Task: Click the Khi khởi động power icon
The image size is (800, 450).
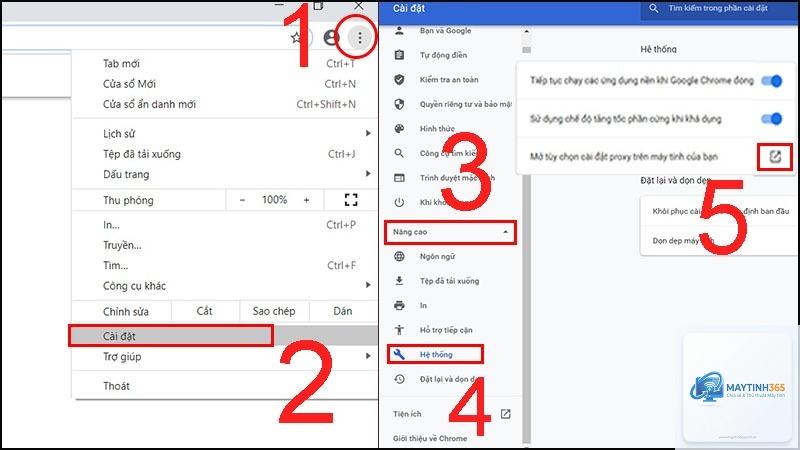Action: 399,202
